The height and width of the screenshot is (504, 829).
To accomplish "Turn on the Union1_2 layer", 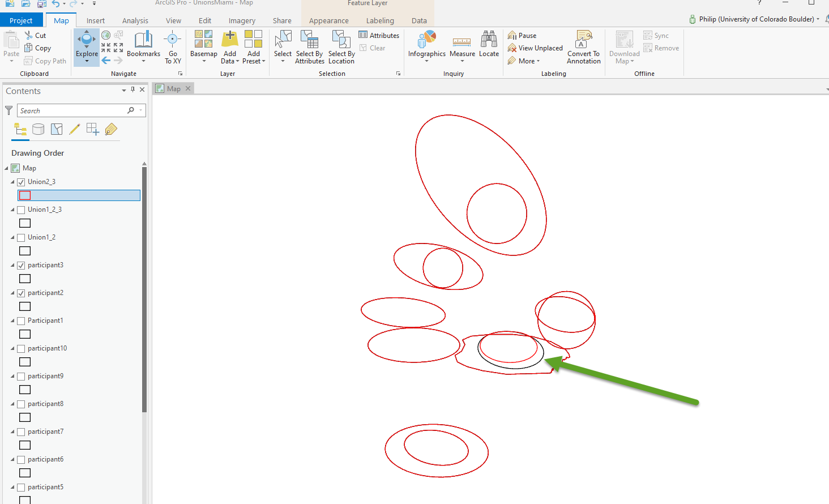I will [21, 237].
